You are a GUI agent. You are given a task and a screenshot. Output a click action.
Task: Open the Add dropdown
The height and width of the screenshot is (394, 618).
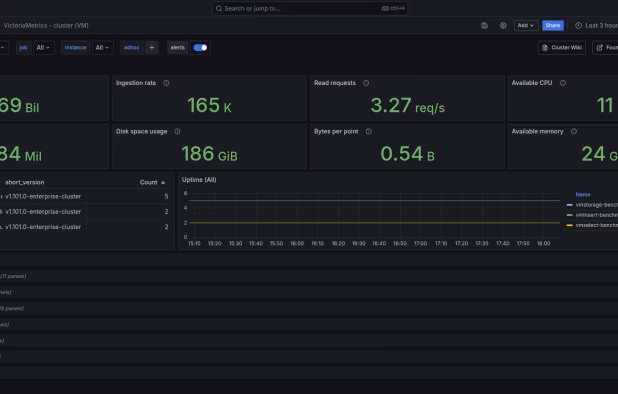tap(526, 26)
